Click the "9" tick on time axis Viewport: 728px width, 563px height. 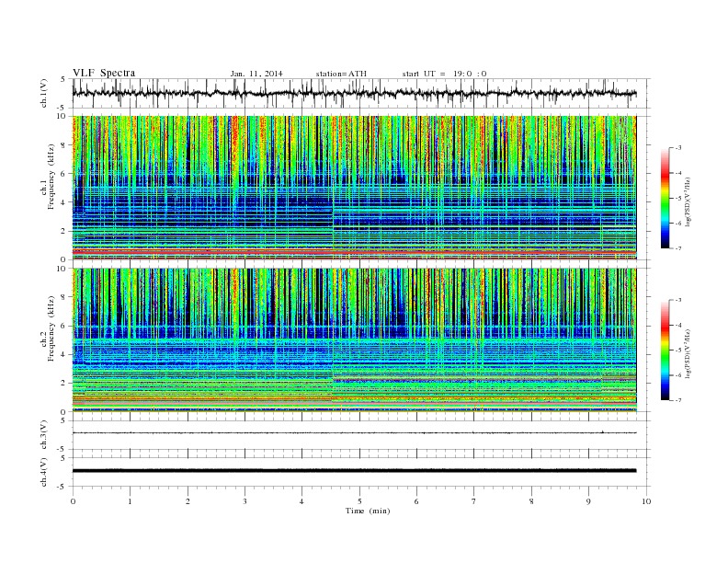pyautogui.click(x=588, y=501)
